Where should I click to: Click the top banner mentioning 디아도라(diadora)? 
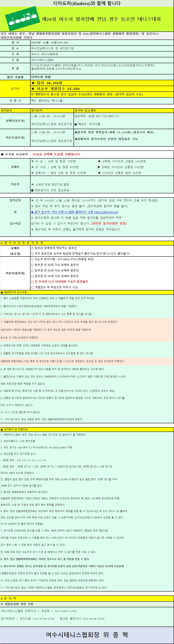[87, 3]
